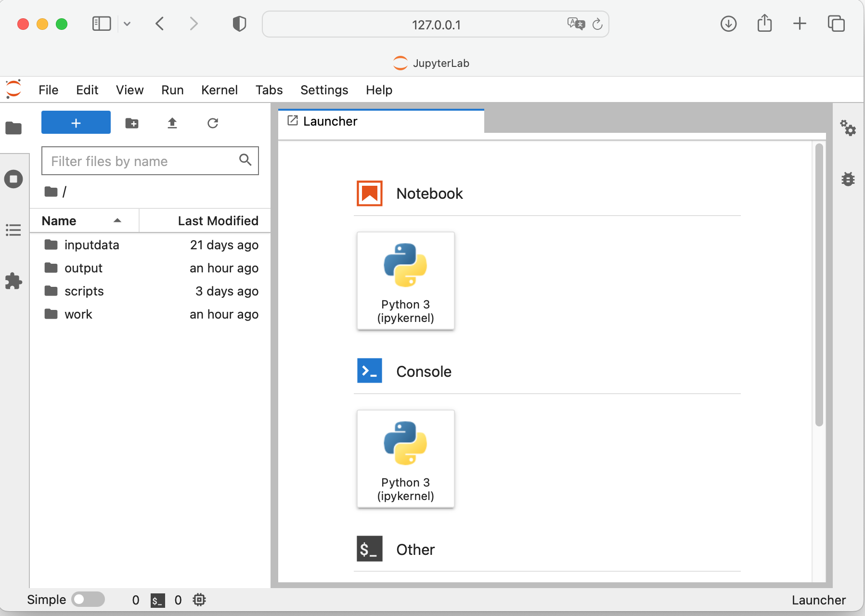Show the Table of Contents panel
The width and height of the screenshot is (865, 616).
coord(13,230)
